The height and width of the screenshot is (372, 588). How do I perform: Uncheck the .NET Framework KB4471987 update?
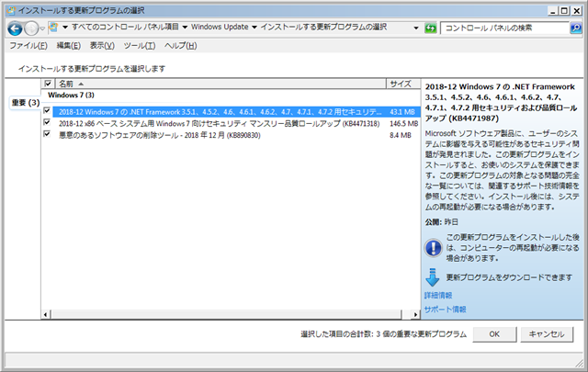[47, 110]
